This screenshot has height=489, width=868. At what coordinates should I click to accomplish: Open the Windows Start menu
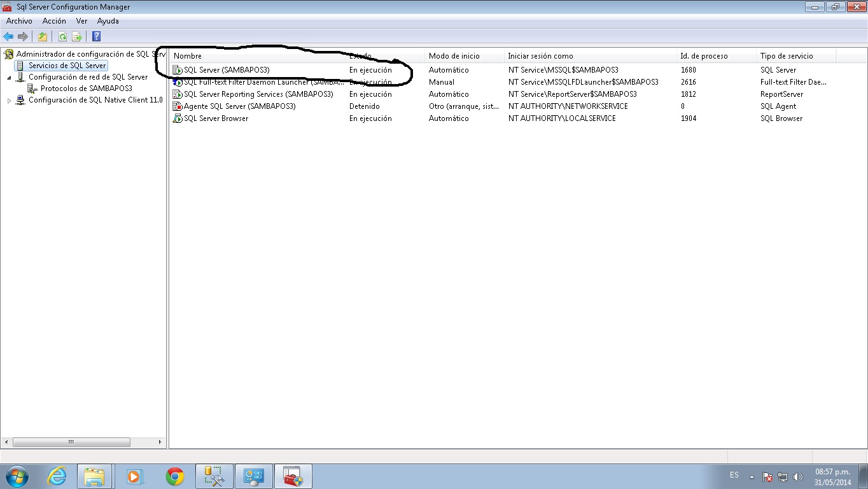17,476
